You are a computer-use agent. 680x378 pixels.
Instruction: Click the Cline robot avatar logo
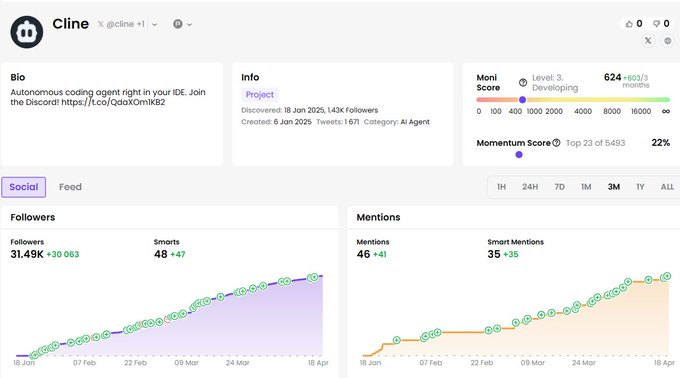[x=27, y=32]
